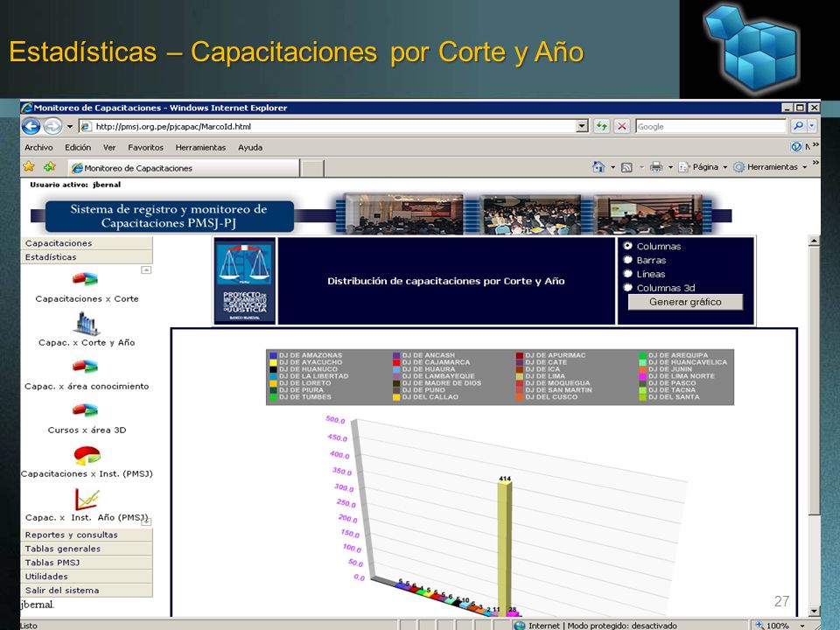Select the Columnas 3d chart type

click(x=628, y=288)
